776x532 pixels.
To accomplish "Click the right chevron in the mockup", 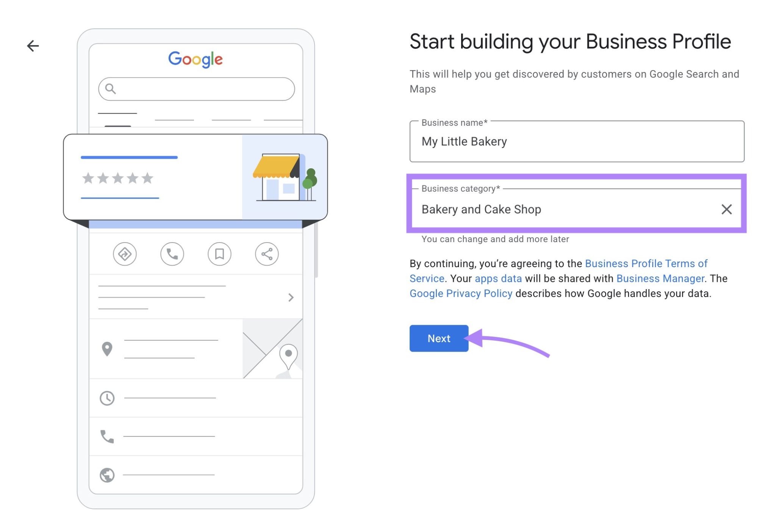I will 291,297.
